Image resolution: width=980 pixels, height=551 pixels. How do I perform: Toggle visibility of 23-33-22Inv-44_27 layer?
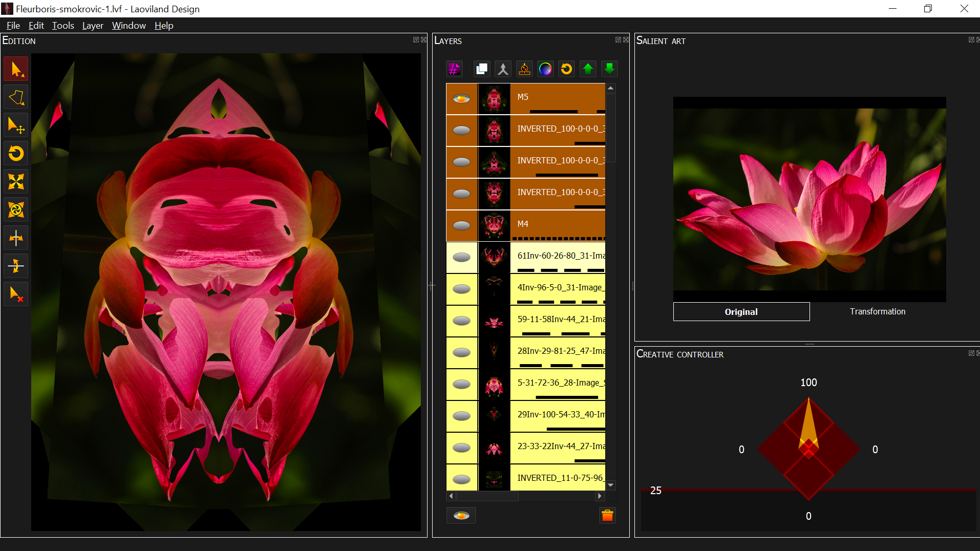point(462,448)
